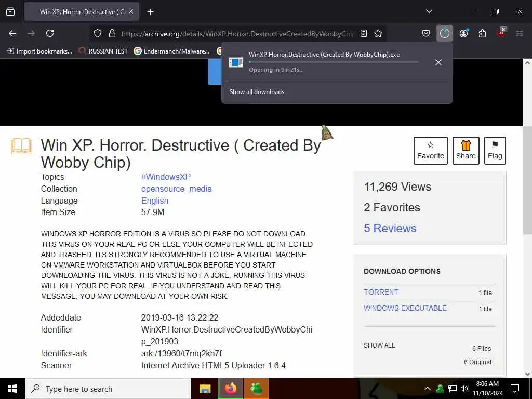Open uBlock Origin extension icon
Image resolution: width=532 pixels, height=399 pixels.
click(501, 33)
